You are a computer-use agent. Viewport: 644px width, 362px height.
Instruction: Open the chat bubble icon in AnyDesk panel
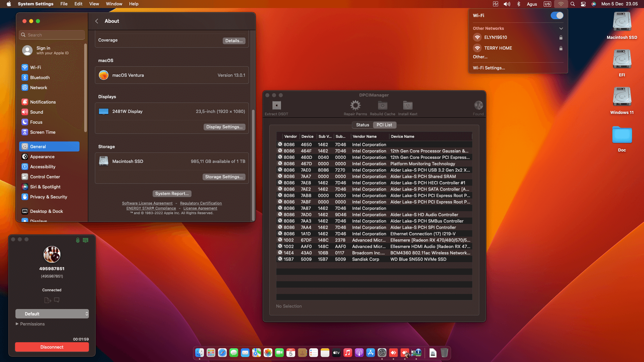tap(57, 300)
